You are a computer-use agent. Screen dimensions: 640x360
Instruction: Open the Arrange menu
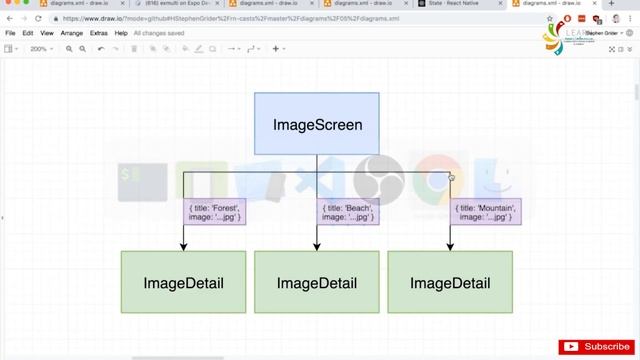click(72, 33)
